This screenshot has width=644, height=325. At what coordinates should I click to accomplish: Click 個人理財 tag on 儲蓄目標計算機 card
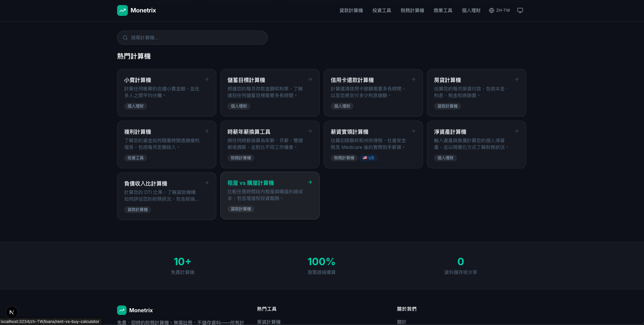(x=239, y=106)
